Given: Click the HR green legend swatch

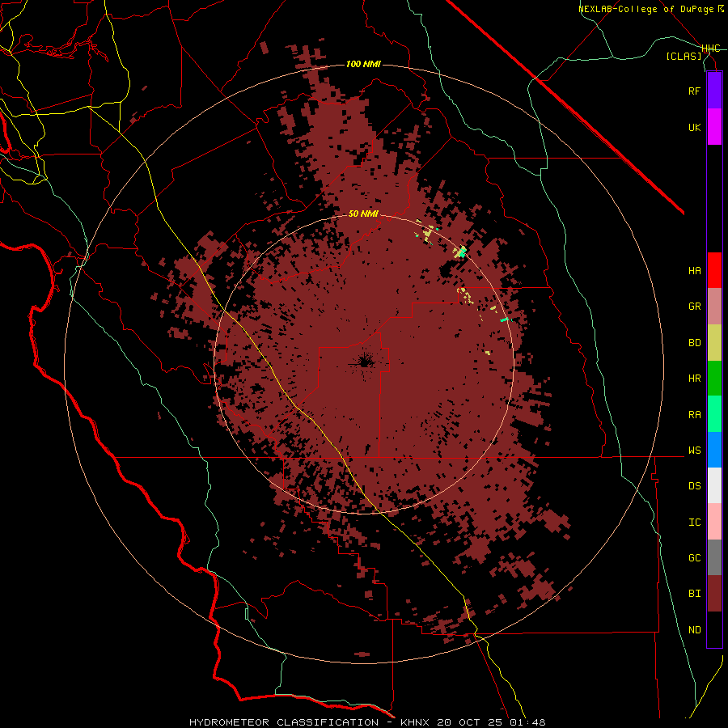Looking at the screenshot, I should point(714,379).
